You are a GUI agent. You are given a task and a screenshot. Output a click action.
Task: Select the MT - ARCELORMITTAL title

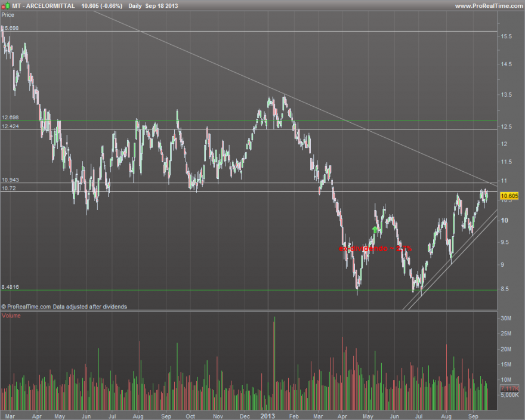click(x=44, y=6)
